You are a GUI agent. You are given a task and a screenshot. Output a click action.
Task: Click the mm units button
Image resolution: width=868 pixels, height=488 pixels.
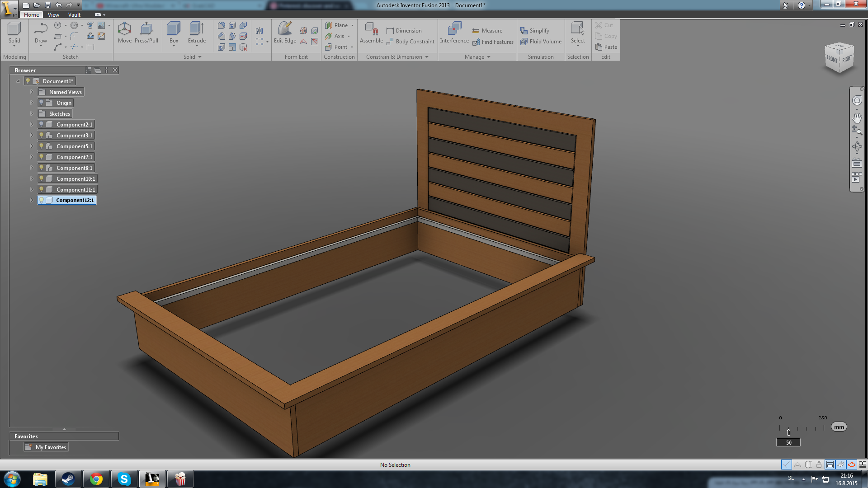(839, 427)
